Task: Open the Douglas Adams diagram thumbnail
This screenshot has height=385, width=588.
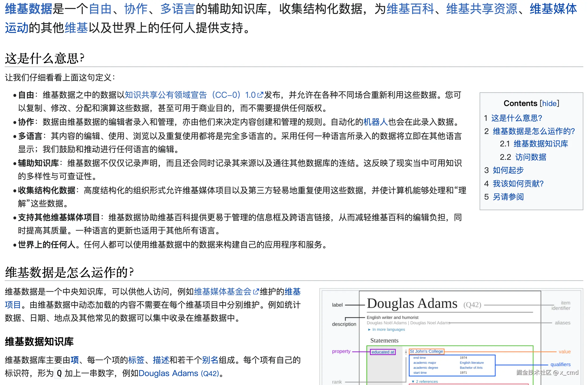Action: tap(451, 337)
